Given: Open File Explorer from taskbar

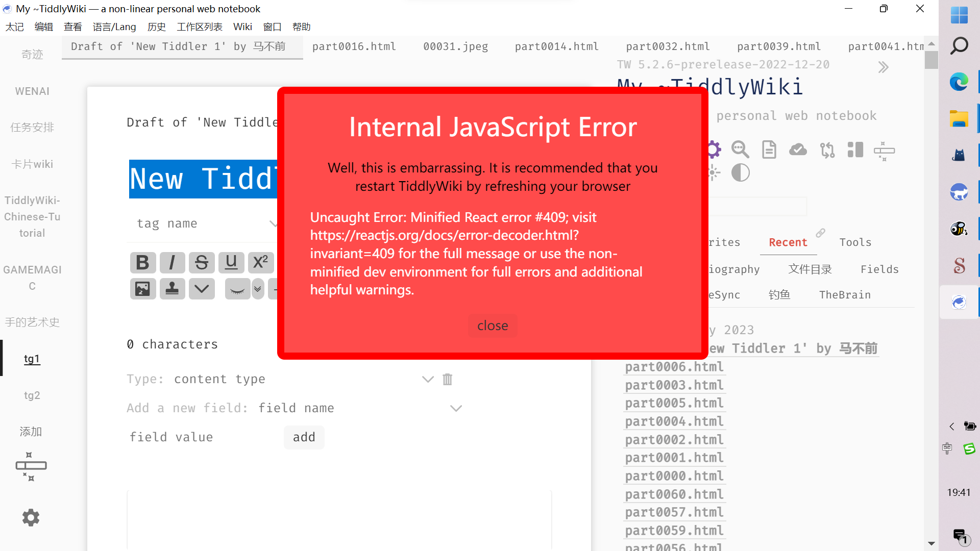Looking at the screenshot, I should click(959, 118).
